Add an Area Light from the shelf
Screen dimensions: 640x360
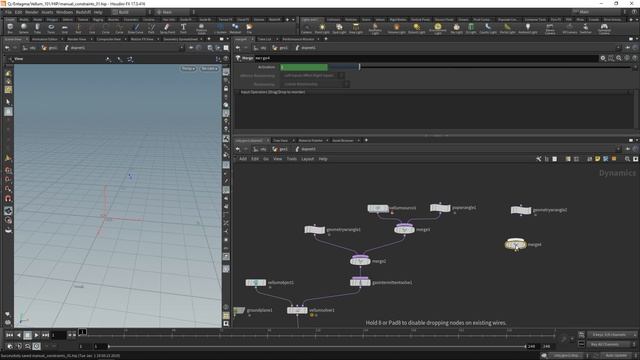pos(356,28)
